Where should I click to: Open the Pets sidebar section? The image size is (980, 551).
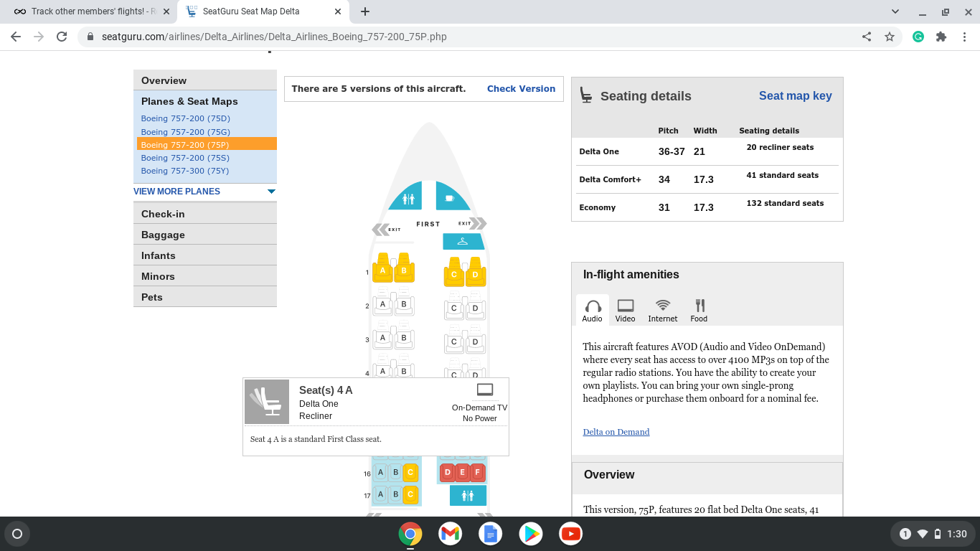click(x=205, y=297)
